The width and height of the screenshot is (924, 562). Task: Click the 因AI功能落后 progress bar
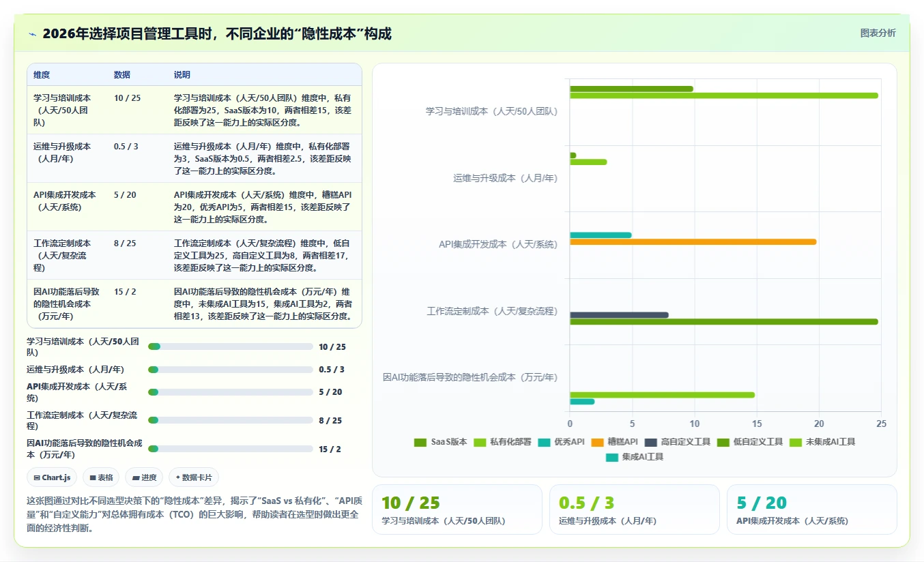click(x=231, y=449)
